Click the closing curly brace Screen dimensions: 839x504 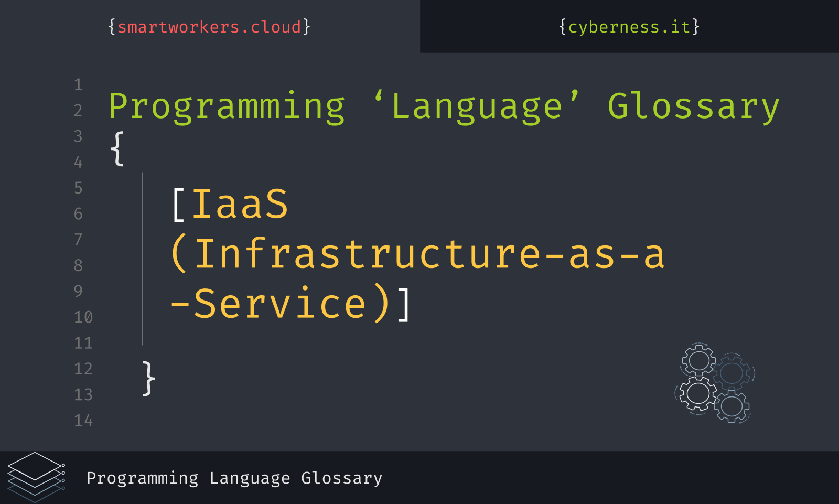149,378
